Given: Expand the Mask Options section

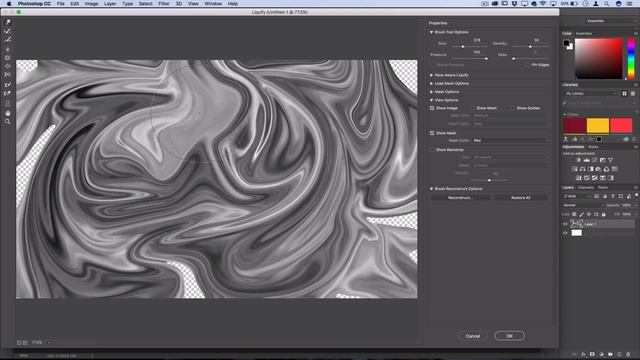Looking at the screenshot, I should point(431,92).
